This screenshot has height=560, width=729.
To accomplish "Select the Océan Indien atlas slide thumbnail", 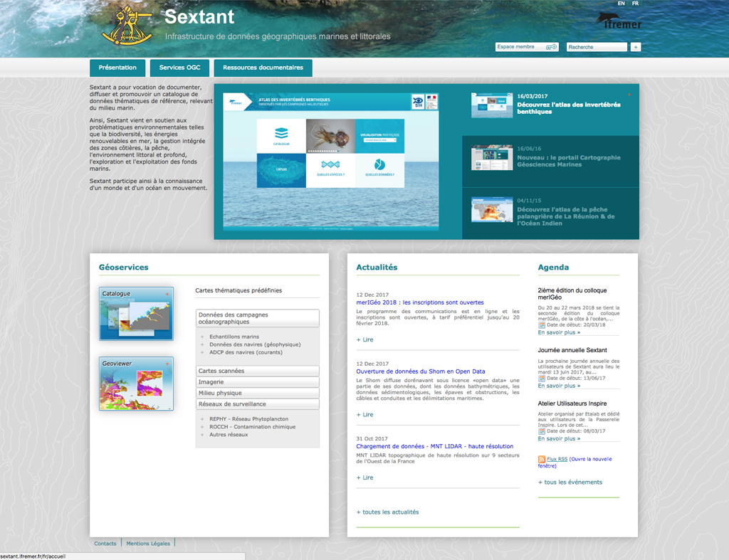I will (x=492, y=211).
